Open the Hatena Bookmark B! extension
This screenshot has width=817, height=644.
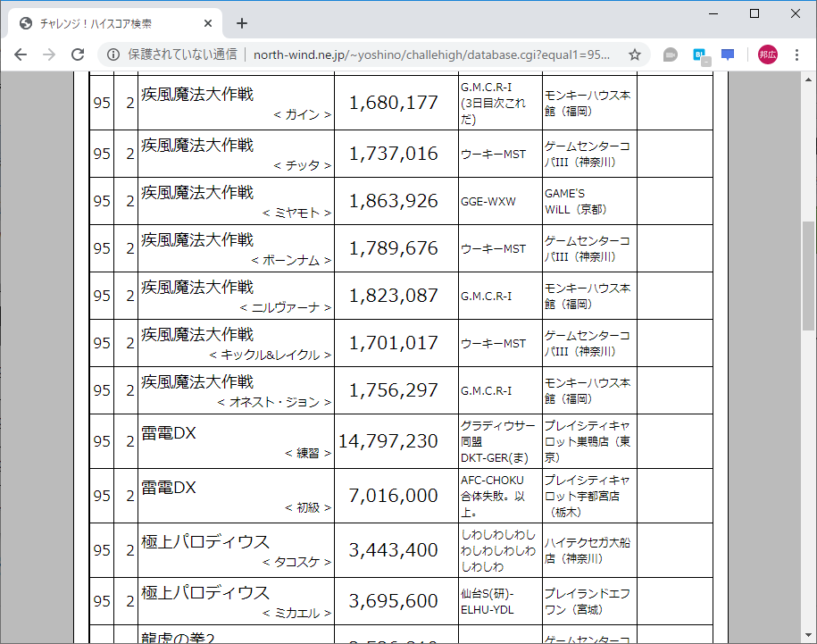pos(698,54)
